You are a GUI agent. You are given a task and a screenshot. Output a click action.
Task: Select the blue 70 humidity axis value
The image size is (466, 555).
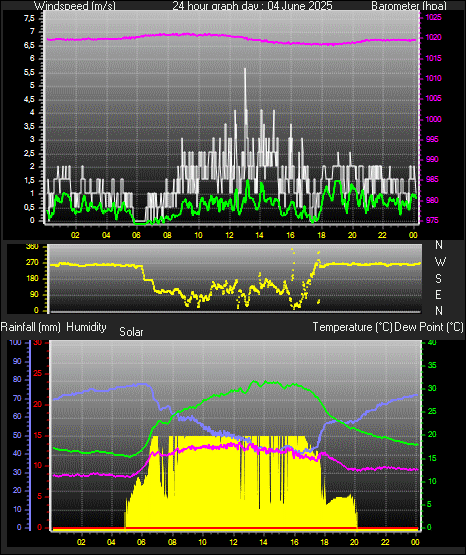coord(17,398)
